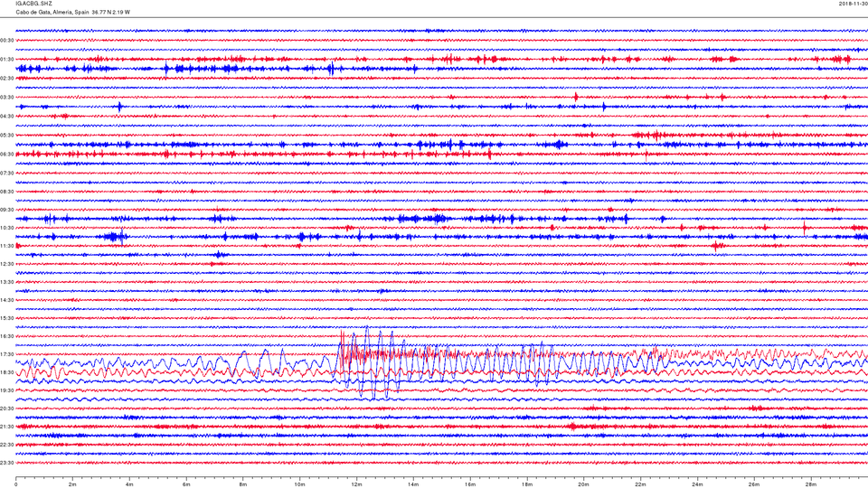The image size is (868, 488).
Task: Click the '05:30' time label
Action: click(x=7, y=135)
